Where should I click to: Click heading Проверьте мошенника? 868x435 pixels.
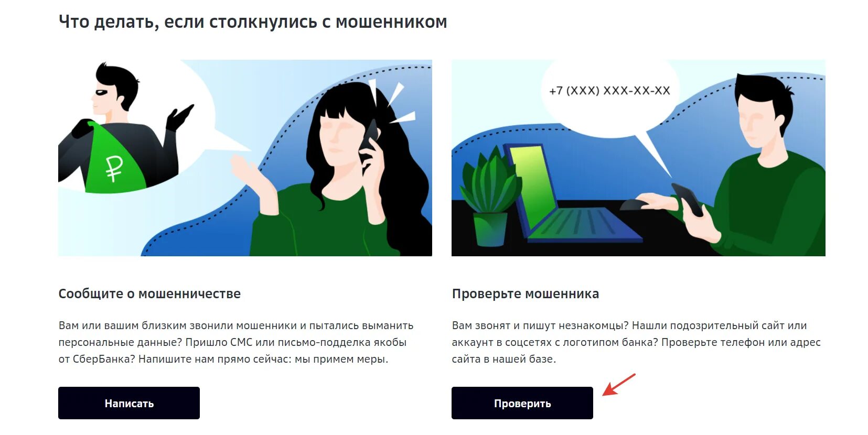(x=526, y=293)
